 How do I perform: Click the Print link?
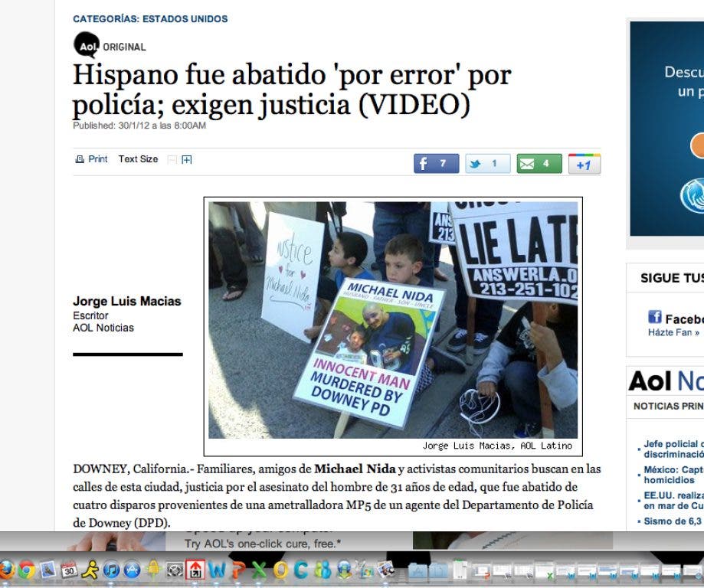tap(91, 159)
